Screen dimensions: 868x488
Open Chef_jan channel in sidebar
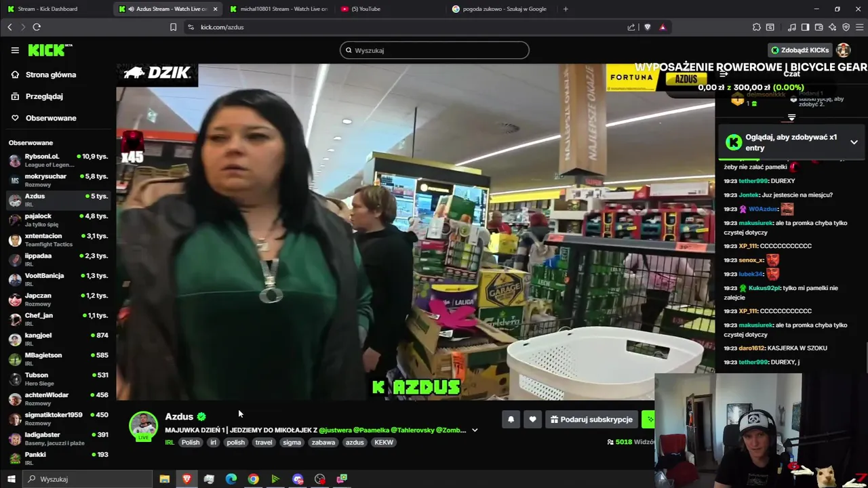[x=58, y=319]
